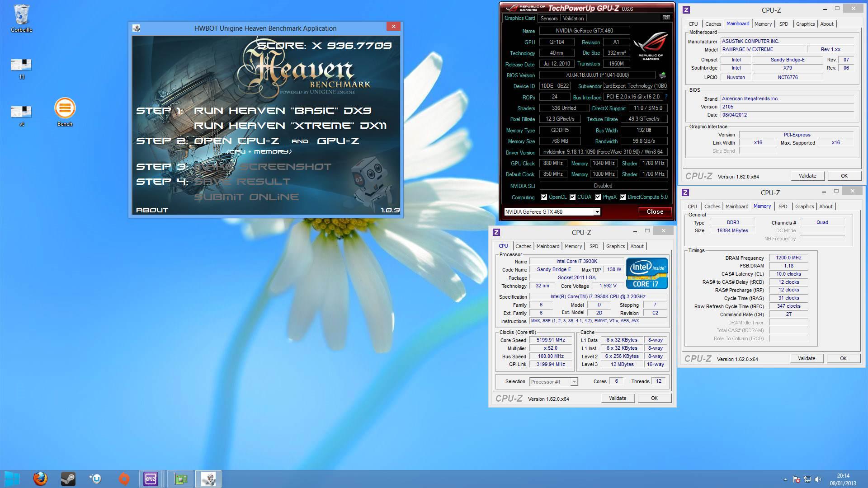The width and height of the screenshot is (868, 488).
Task: Click OK in CPU-Z CPU window
Action: click(x=654, y=398)
